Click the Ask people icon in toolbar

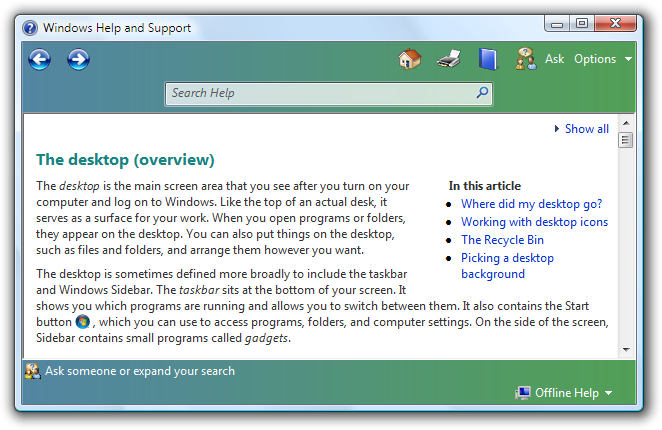point(526,59)
